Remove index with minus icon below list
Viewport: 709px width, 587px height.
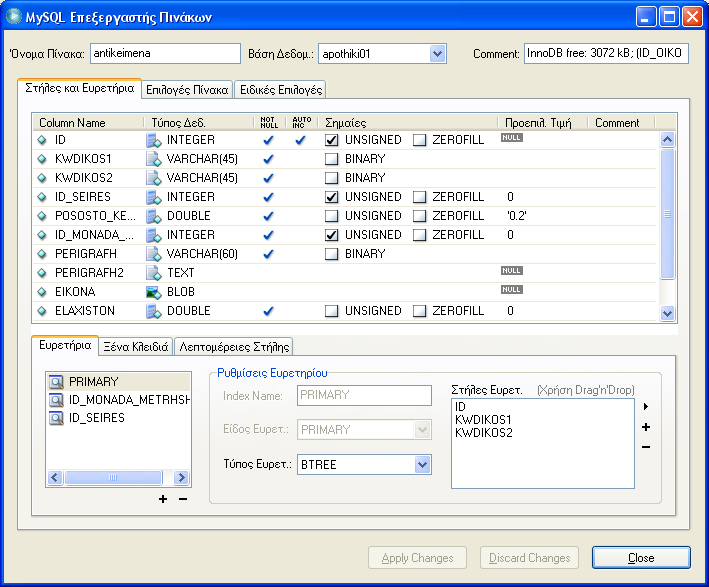[x=183, y=499]
